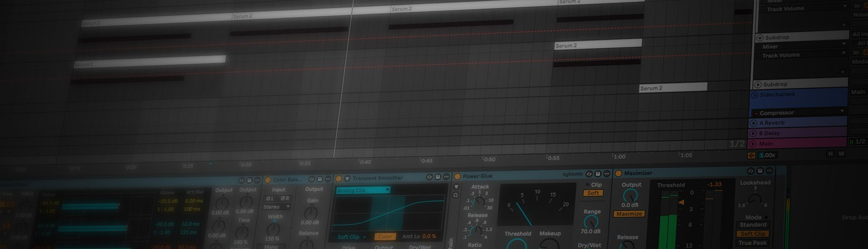Unfold the B Delay return track
This screenshot has width=868, height=249.
coord(753,134)
